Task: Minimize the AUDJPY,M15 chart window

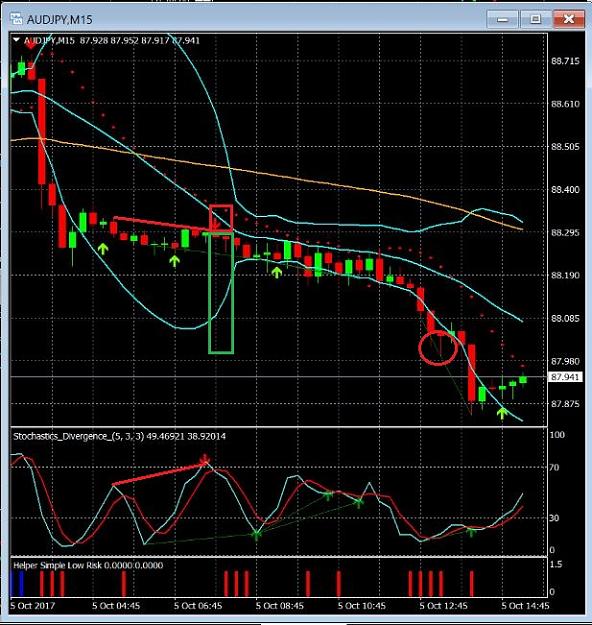Action: click(x=502, y=19)
